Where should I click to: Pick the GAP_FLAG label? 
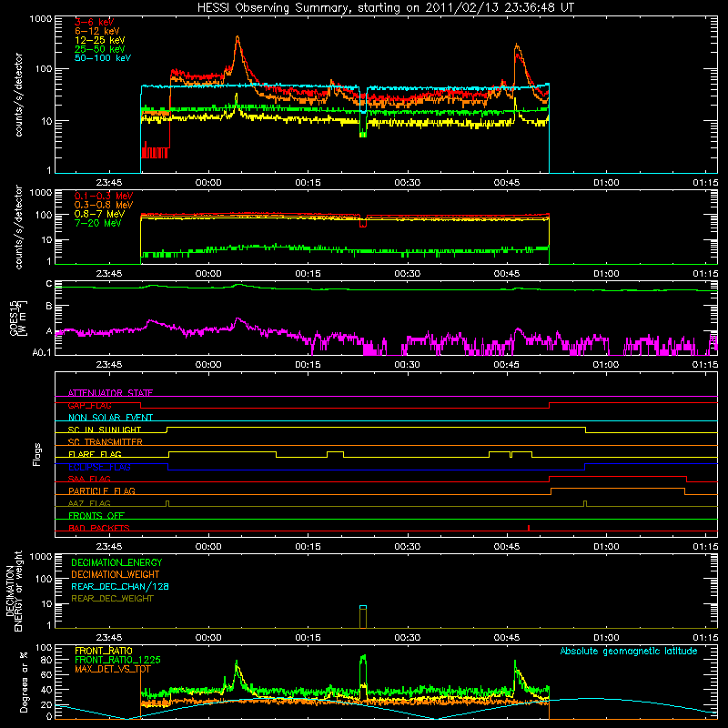coord(89,405)
